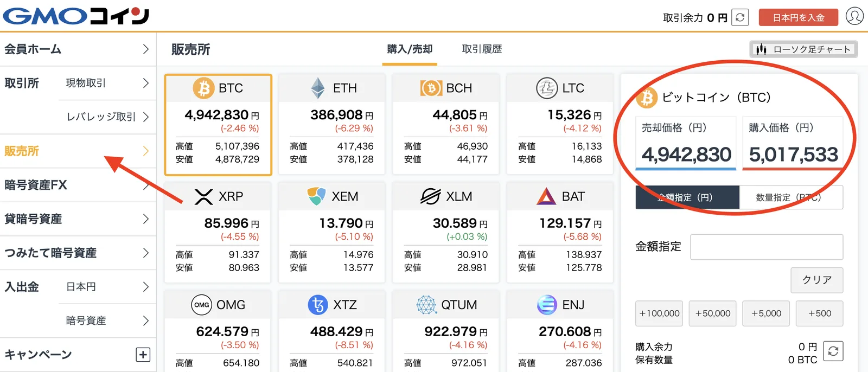Expand 日本円 deposit chevron

pos(145,287)
